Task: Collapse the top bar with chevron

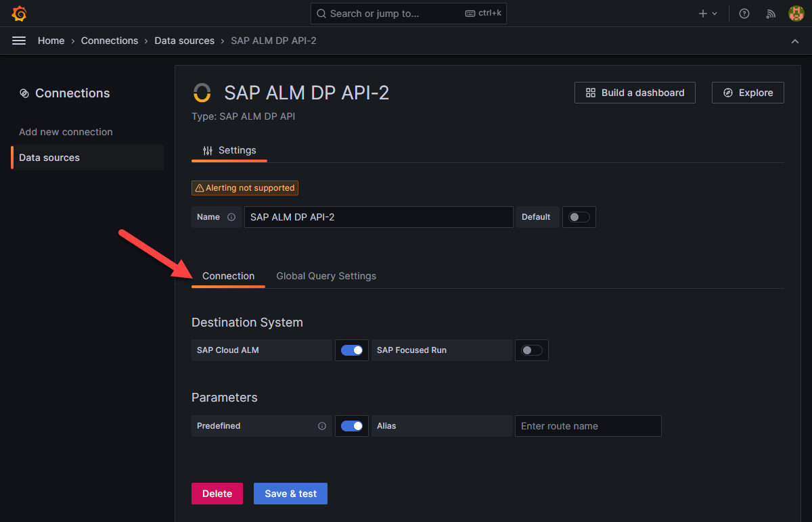Action: 794,41
